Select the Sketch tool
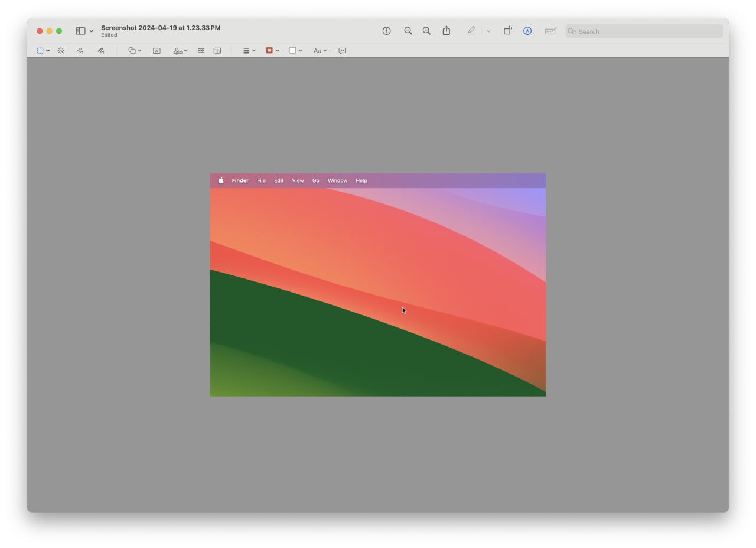 [x=79, y=51]
